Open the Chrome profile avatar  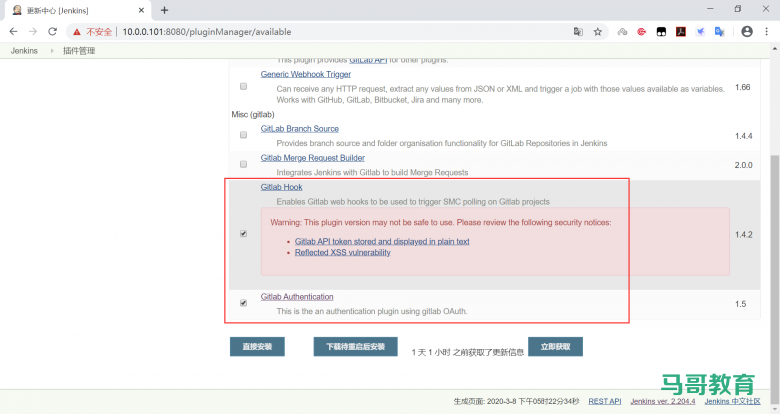tap(747, 31)
